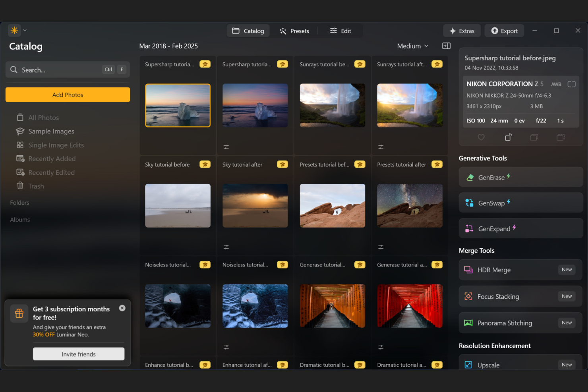Click the Invite friends button
The height and width of the screenshot is (392, 588).
[x=79, y=354]
